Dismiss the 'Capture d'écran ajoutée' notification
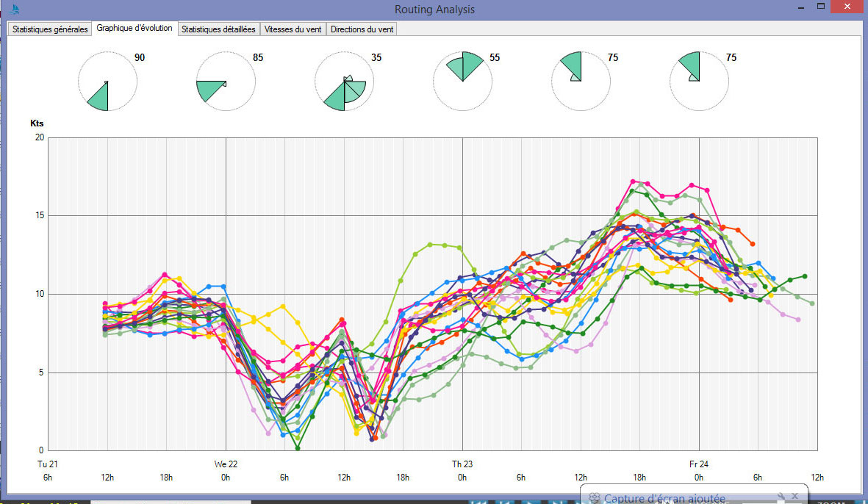 pos(795,497)
